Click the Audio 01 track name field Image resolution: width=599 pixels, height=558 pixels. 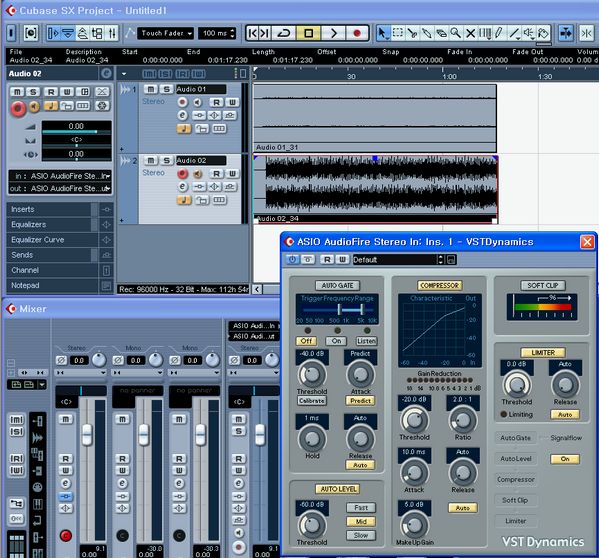pyautogui.click(x=201, y=89)
